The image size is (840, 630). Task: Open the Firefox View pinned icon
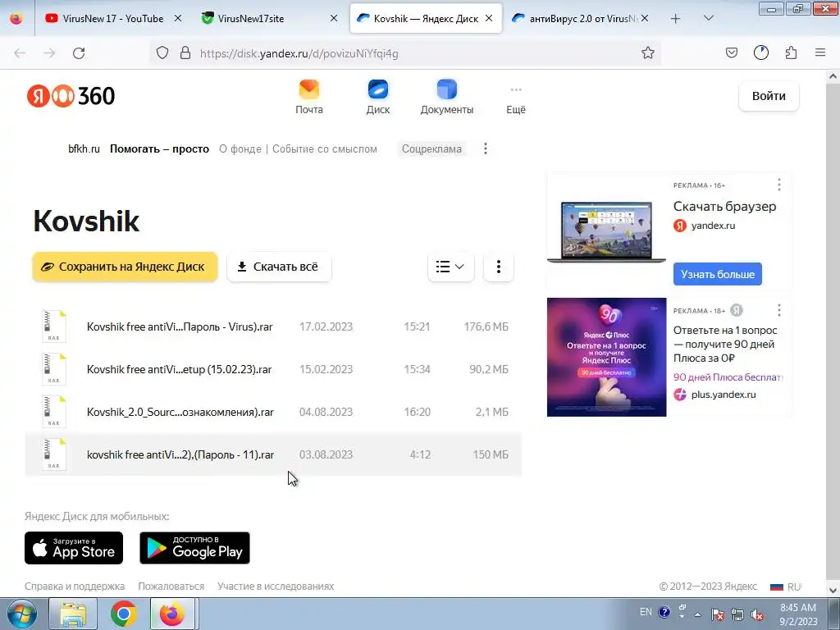click(x=16, y=18)
